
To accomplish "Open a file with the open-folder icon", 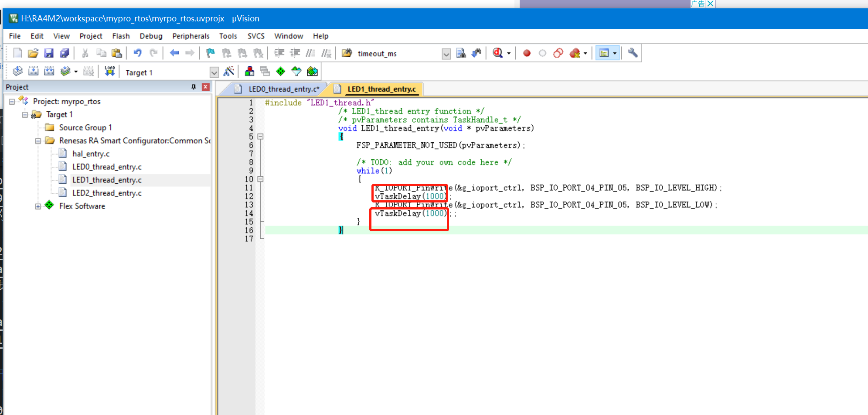I will coord(33,53).
